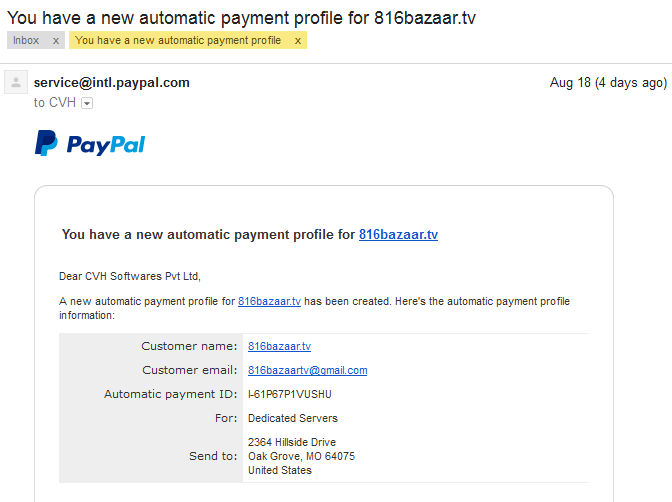
Task: Click the Oak Grove, MO 64075 line
Action: click(x=301, y=456)
